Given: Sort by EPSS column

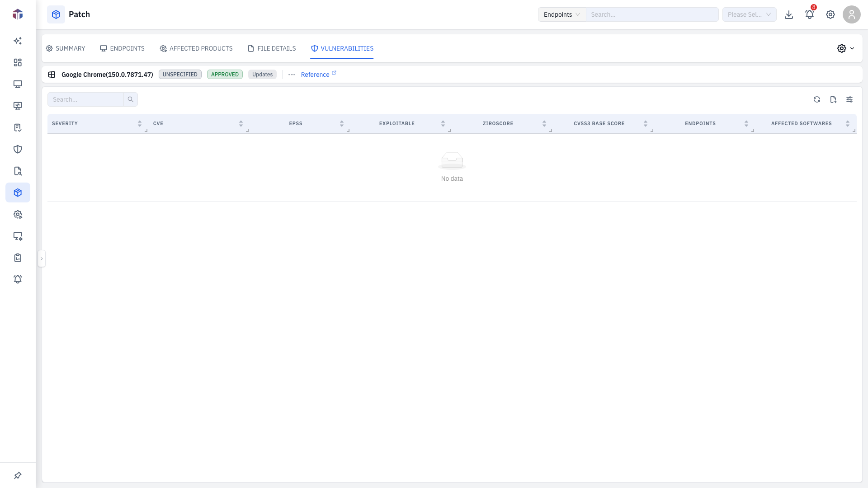Looking at the screenshot, I should point(342,123).
